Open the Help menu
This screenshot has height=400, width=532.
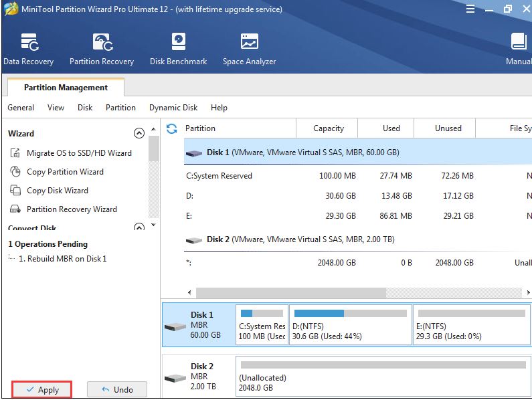click(219, 108)
